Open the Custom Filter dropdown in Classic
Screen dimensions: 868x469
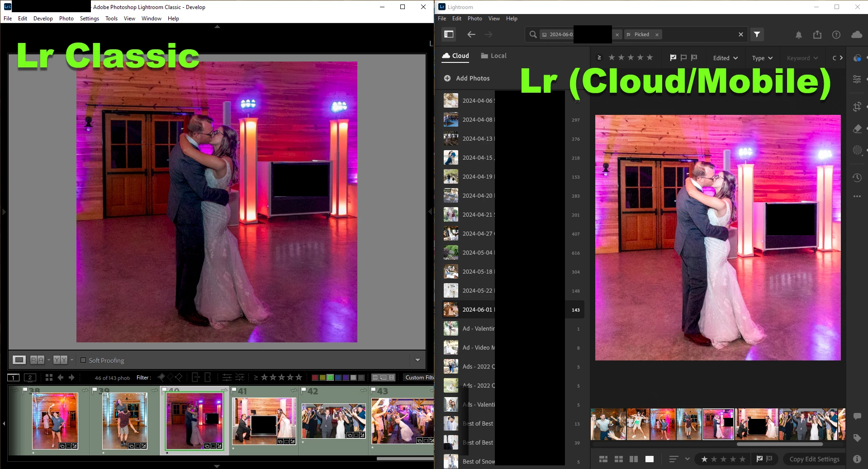coord(418,377)
